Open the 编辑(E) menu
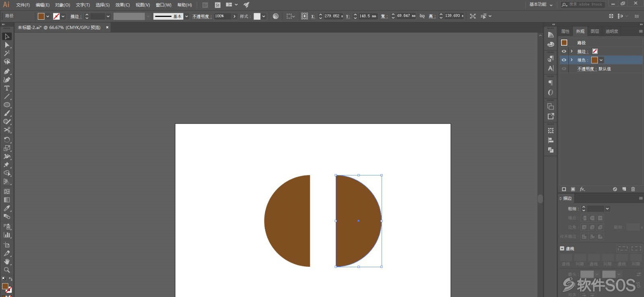The image size is (644, 297). click(42, 5)
